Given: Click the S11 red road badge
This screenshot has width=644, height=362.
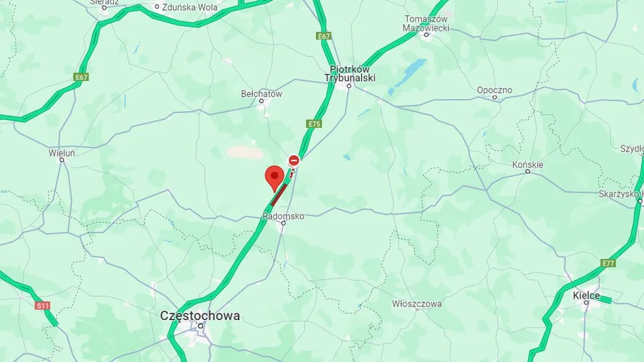Looking at the screenshot, I should coord(42,306).
